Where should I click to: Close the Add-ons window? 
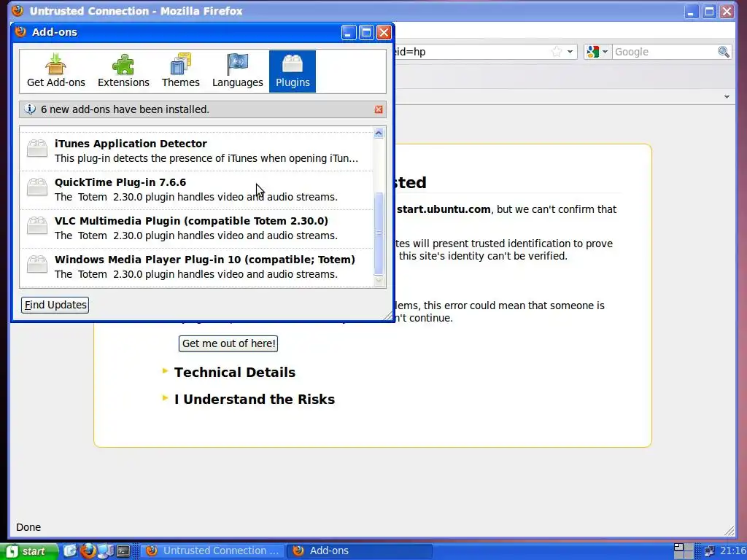point(384,32)
